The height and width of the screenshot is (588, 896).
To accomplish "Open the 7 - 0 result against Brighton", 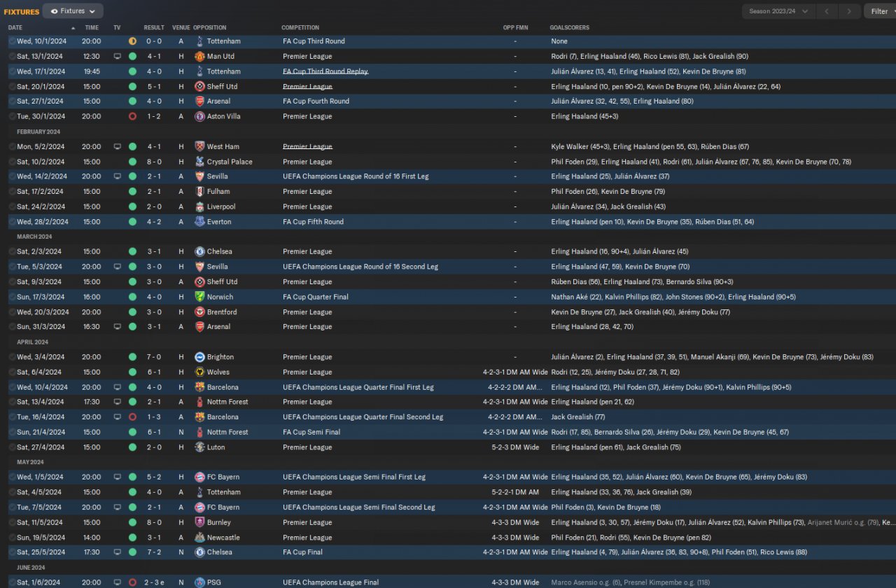I will [154, 357].
